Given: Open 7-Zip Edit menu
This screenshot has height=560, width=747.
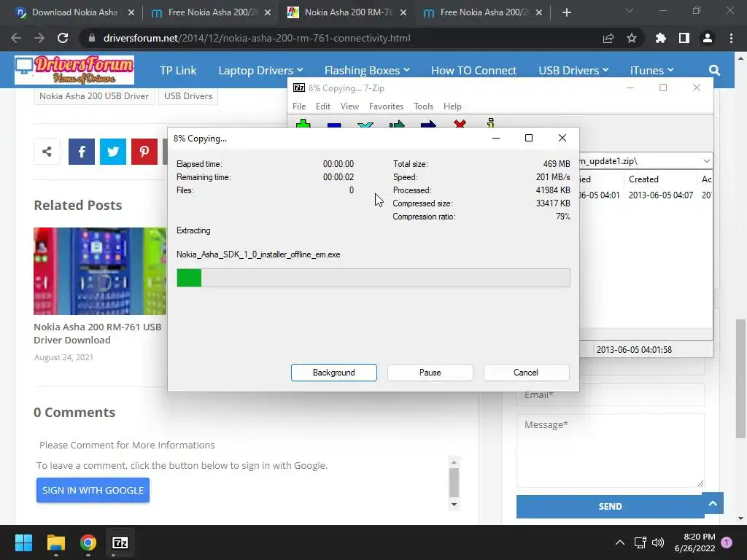Looking at the screenshot, I should 323,106.
